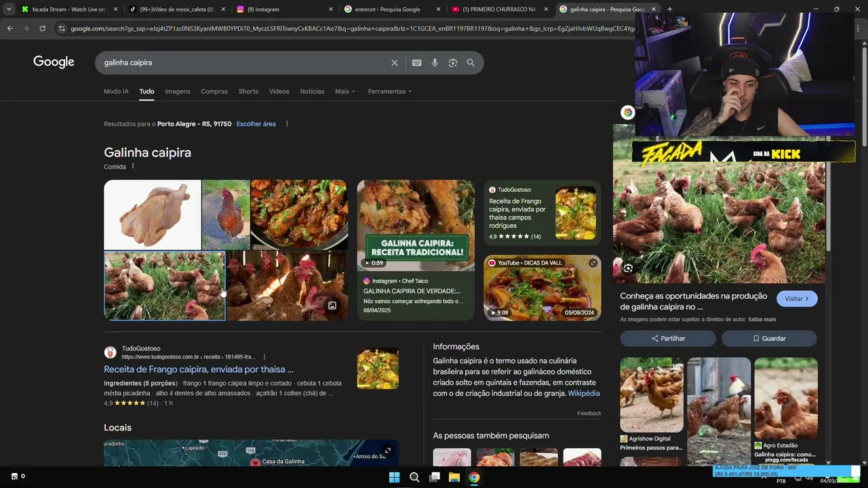Go back with the browser back arrow
Viewport: 868px width, 488px height.
(9, 28)
